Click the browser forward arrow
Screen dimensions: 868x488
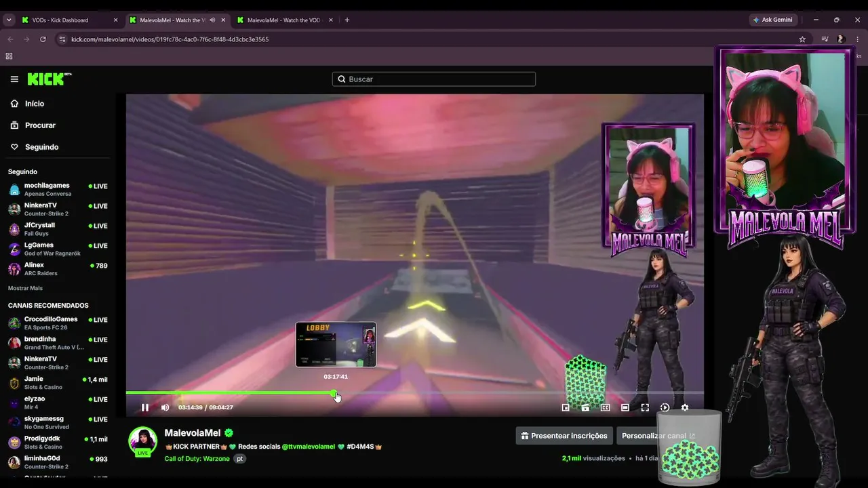tap(26, 39)
